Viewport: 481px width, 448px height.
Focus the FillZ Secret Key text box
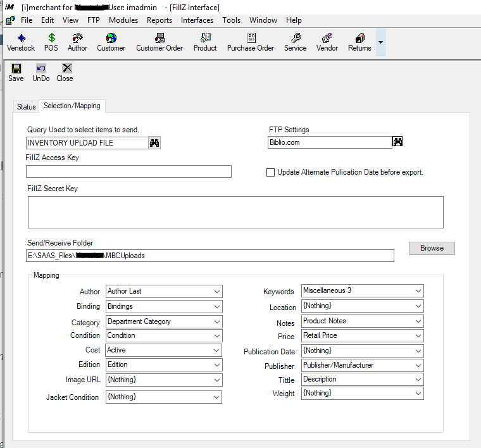click(235, 212)
